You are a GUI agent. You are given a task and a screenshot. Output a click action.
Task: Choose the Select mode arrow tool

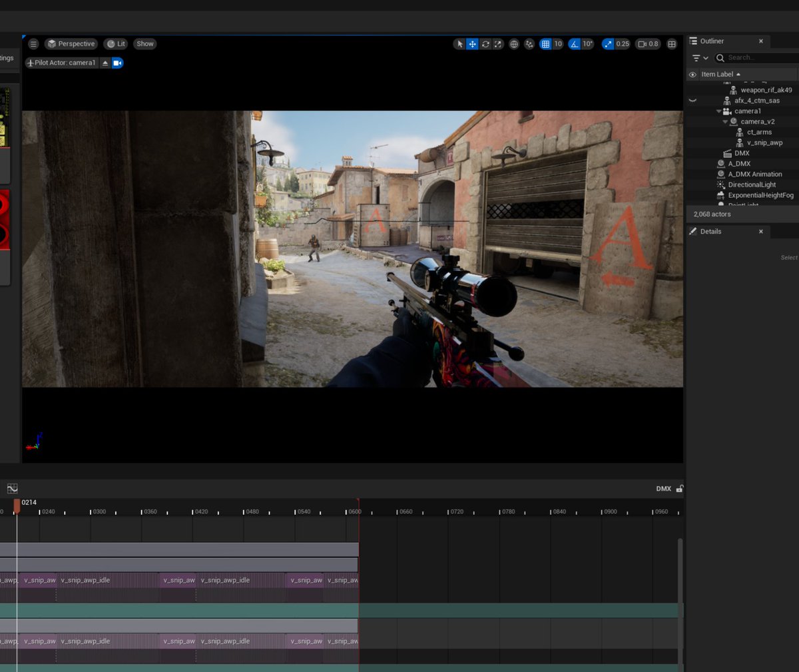coord(459,44)
